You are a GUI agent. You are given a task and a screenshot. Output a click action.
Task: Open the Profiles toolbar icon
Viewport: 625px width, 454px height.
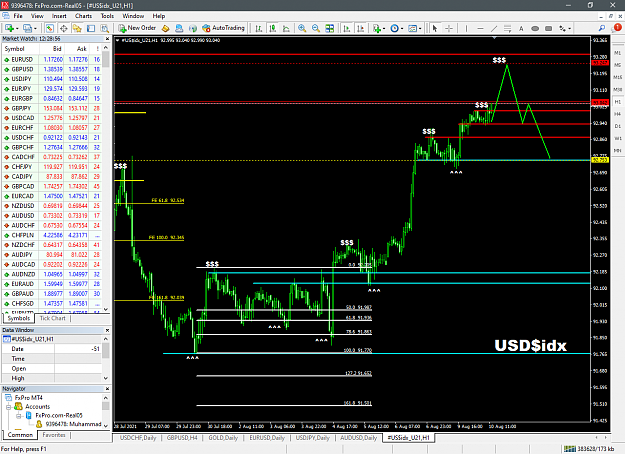27,28
